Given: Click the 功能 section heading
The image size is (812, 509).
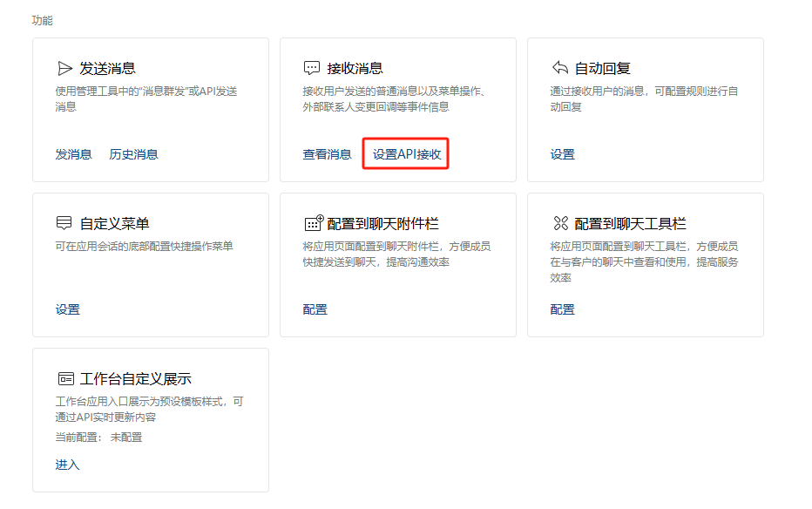Looking at the screenshot, I should (42, 19).
